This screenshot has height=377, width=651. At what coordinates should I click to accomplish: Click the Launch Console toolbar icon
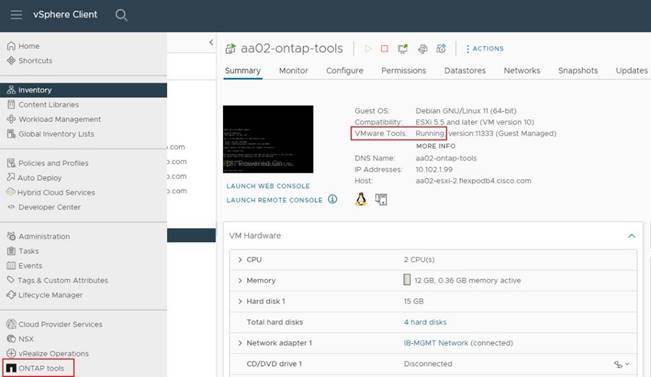pos(403,49)
